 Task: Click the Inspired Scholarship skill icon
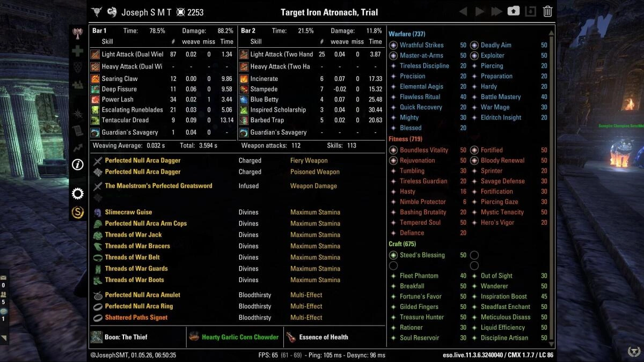pos(244,110)
